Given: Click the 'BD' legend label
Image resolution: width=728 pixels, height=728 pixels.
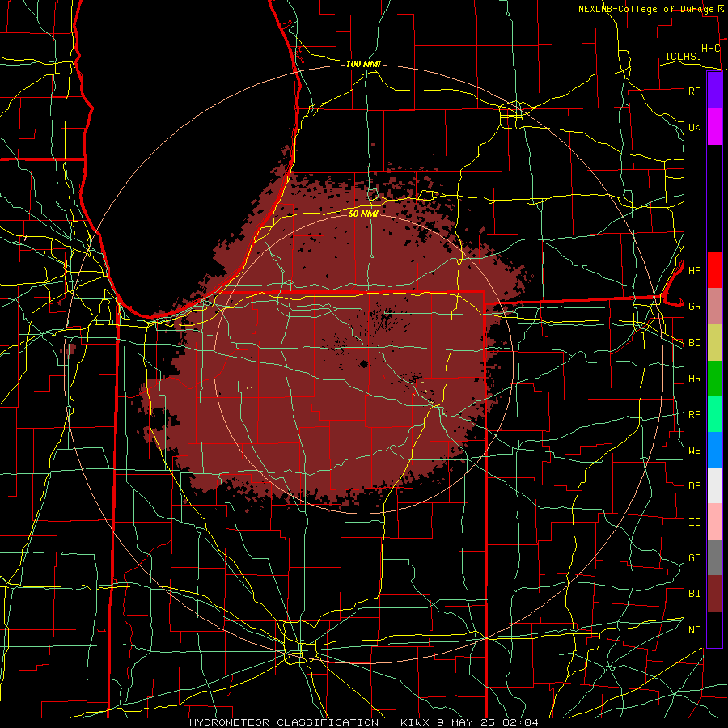Looking at the screenshot, I should pos(694,343).
